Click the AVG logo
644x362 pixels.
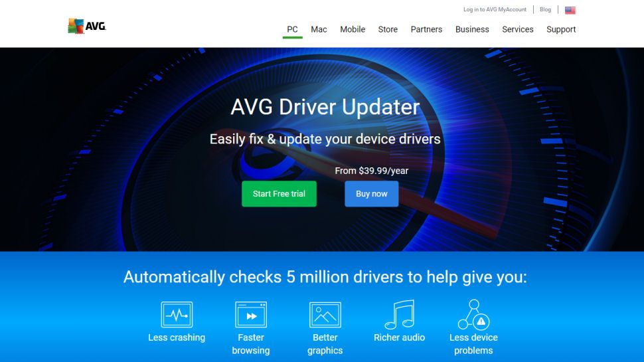(87, 27)
